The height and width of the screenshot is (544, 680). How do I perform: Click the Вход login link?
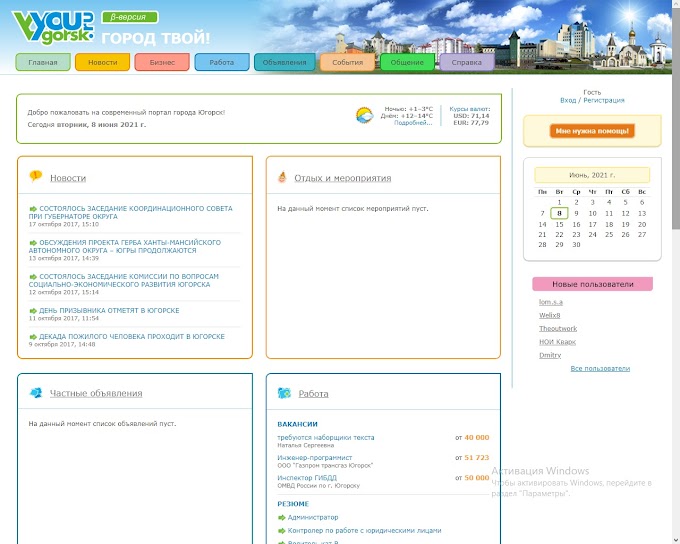click(568, 100)
